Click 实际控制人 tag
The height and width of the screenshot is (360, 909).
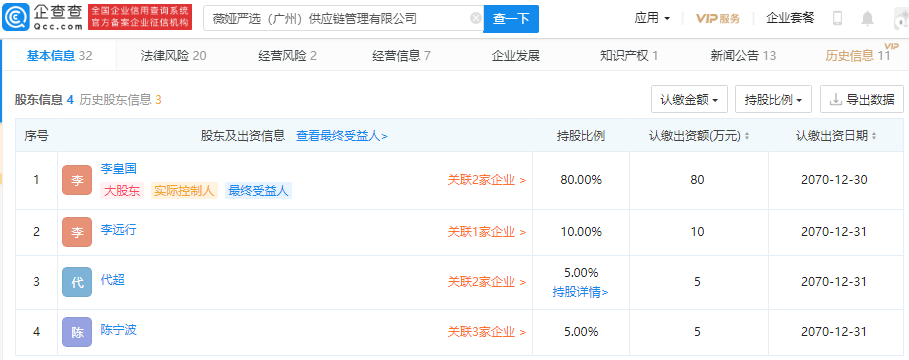tap(184, 191)
